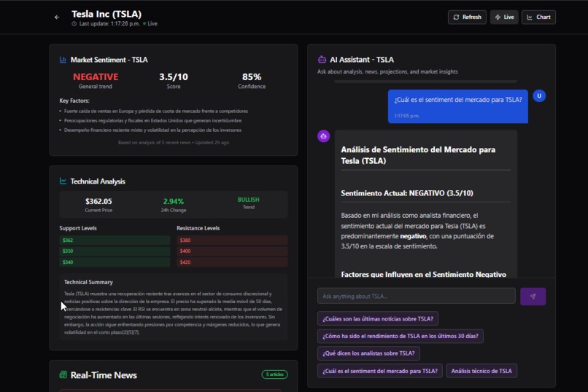Image resolution: width=588 pixels, height=392 pixels.
Task: Click the $400 resistance level bar
Action: [232, 251]
